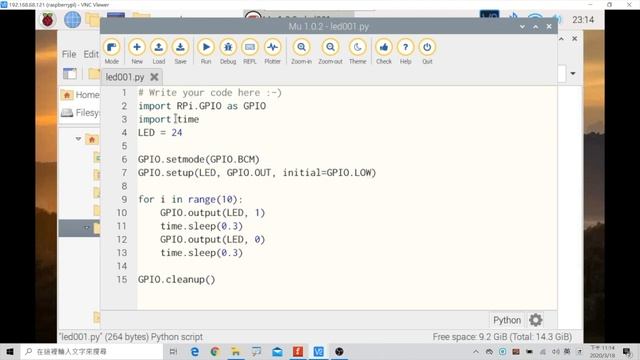Expand the highlighted folder tree node
This screenshot has height=360, width=640.
(x=87, y=227)
